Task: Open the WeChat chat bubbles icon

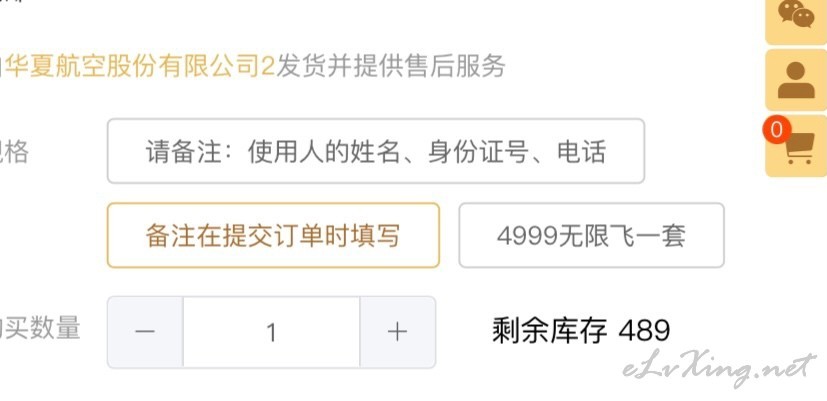Action: pos(796,14)
